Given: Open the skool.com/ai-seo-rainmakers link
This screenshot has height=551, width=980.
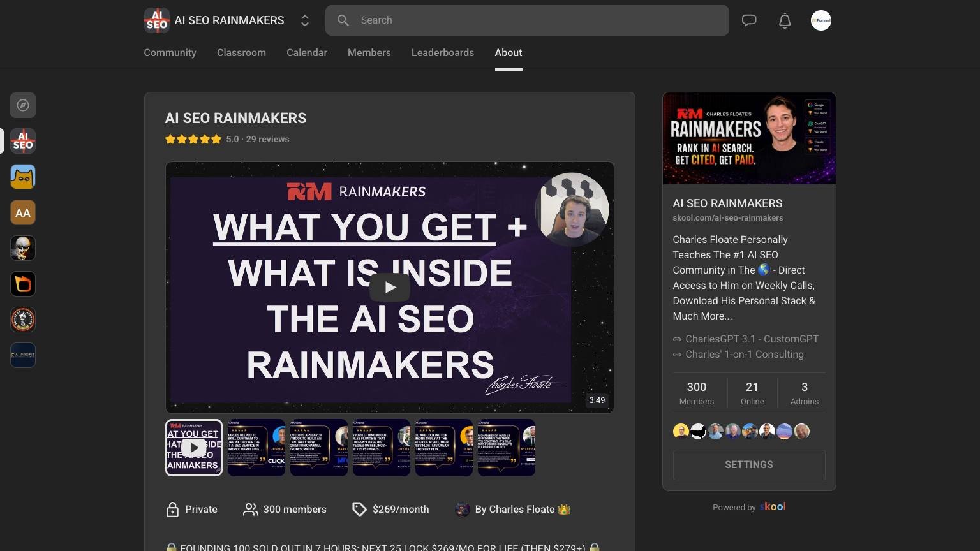Looking at the screenshot, I should (x=728, y=218).
